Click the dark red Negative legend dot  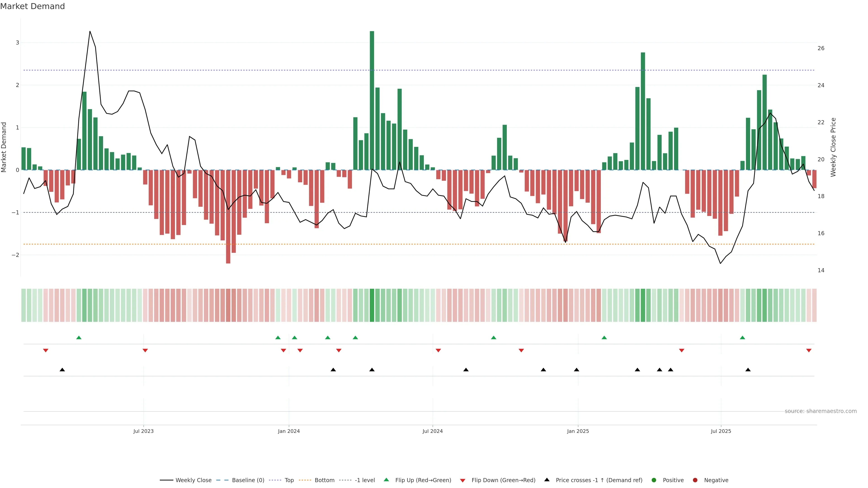click(x=695, y=480)
